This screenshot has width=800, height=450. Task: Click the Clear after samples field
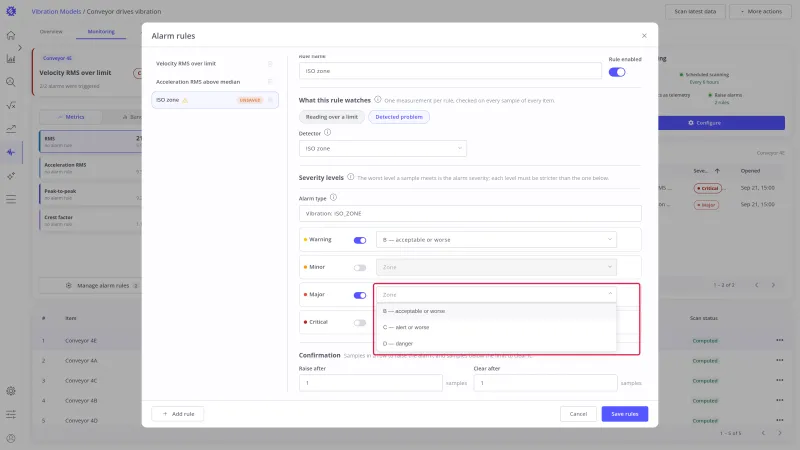click(545, 383)
